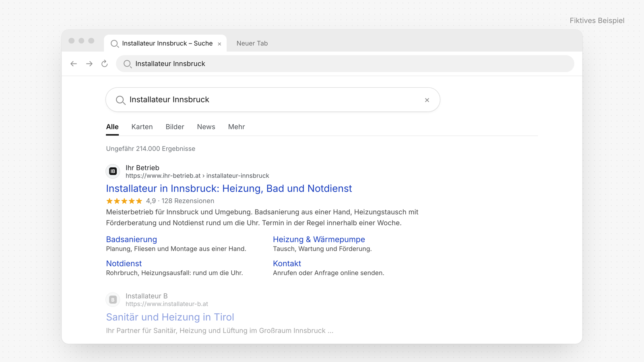Click the Installateur B favicon
Image resolution: width=644 pixels, height=362 pixels.
coord(113,300)
